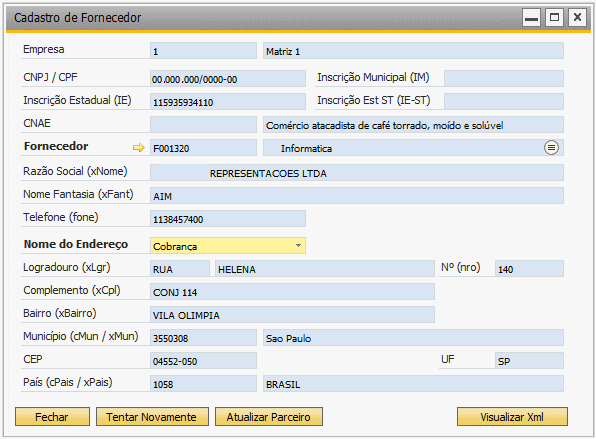Click the UF field showing SP
The height and width of the screenshot is (439, 596).
point(529,360)
